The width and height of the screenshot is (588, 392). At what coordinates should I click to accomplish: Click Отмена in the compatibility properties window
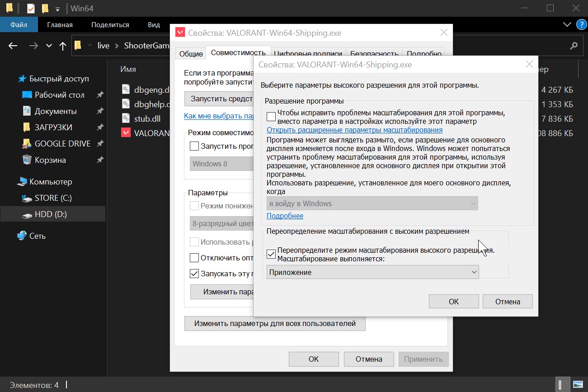pos(369,359)
